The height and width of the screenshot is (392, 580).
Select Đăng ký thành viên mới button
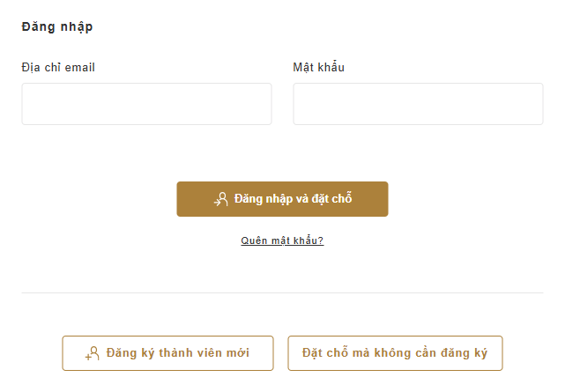[x=167, y=353]
